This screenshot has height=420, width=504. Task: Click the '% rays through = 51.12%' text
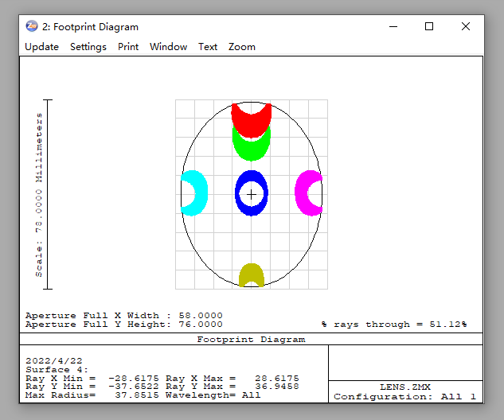click(394, 325)
